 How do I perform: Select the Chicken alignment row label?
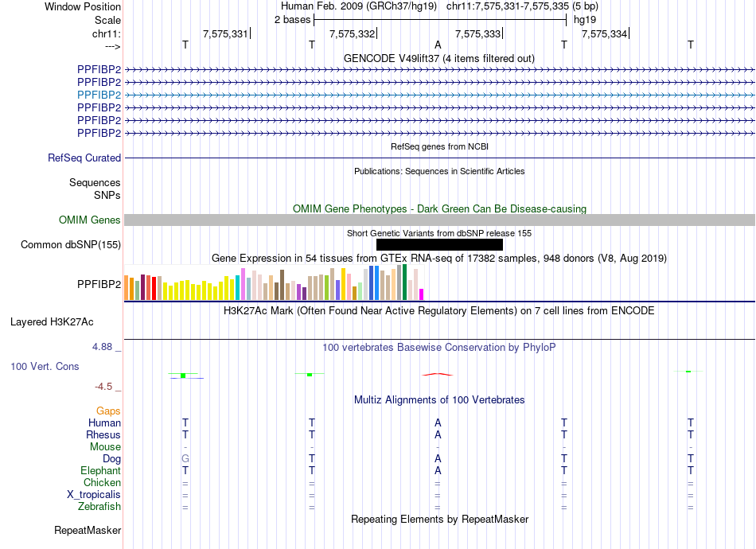click(x=102, y=482)
